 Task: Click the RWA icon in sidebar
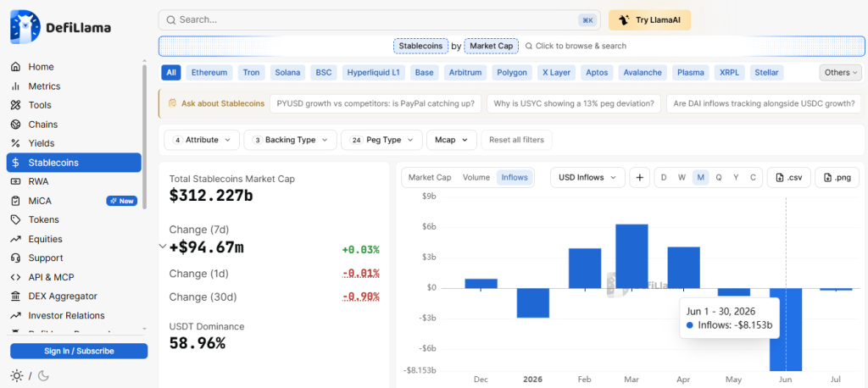tap(16, 181)
